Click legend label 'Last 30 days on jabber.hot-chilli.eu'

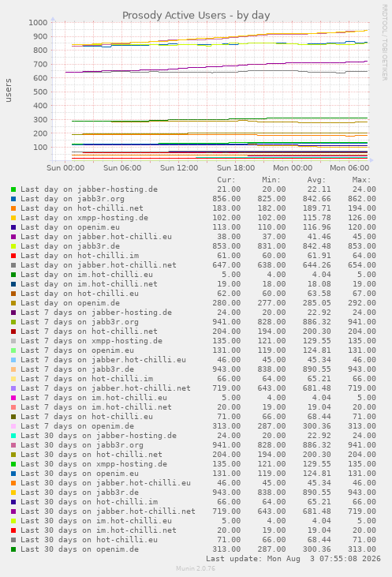coord(106,483)
